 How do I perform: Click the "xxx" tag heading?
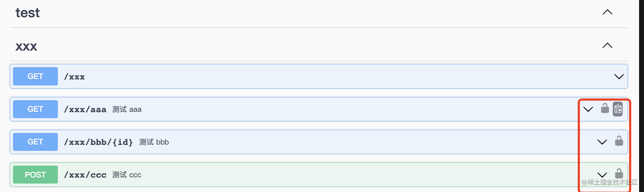(x=26, y=47)
